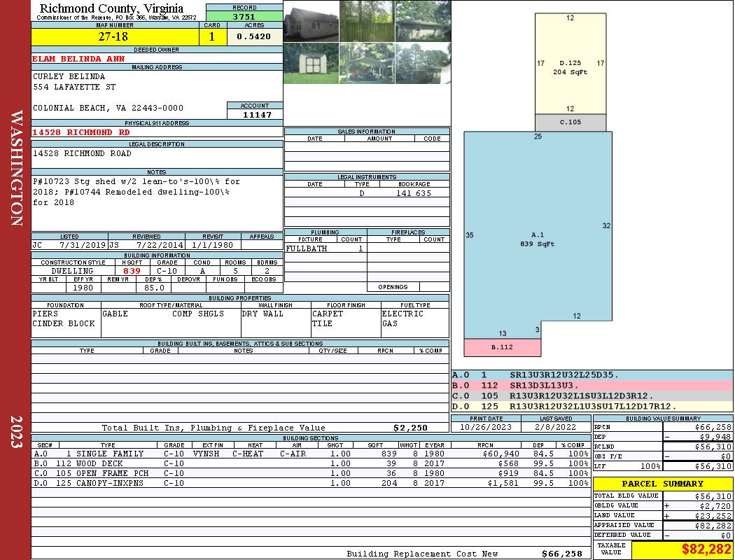Click the taxable value $82,282
Screen dimensions: 735x560
[x=682, y=550]
